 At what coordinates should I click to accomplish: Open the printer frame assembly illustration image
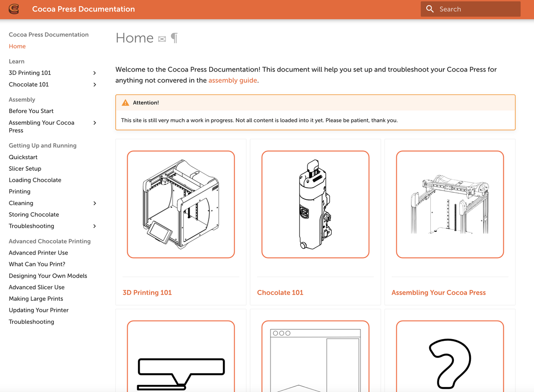[450, 204]
